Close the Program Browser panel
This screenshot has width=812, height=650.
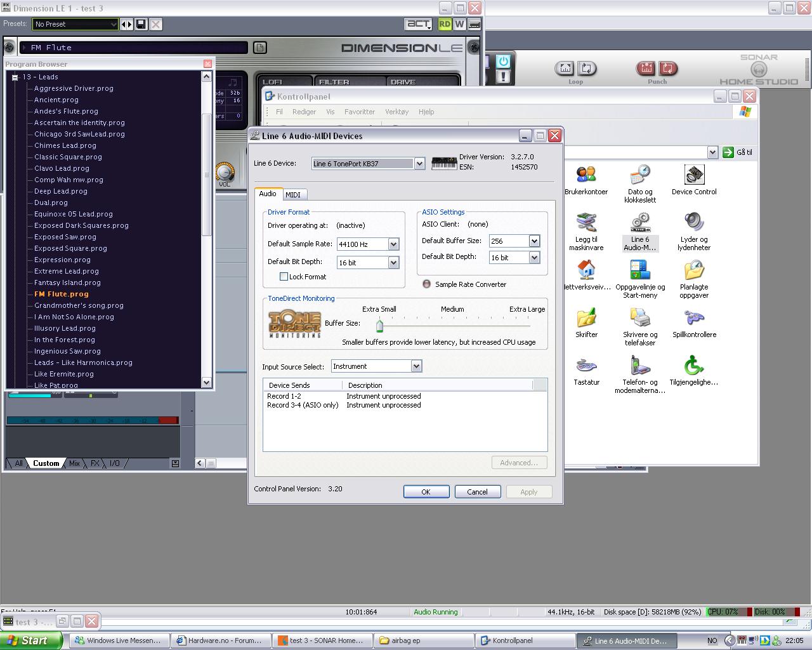pyautogui.click(x=207, y=64)
